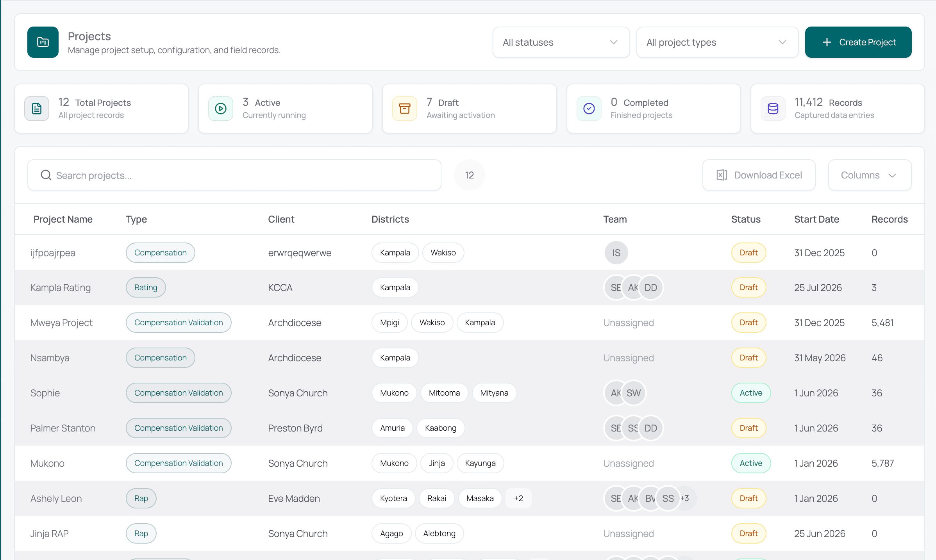Expand the Columns dropdown
Image resolution: width=936 pixels, height=560 pixels.
pyautogui.click(x=870, y=175)
